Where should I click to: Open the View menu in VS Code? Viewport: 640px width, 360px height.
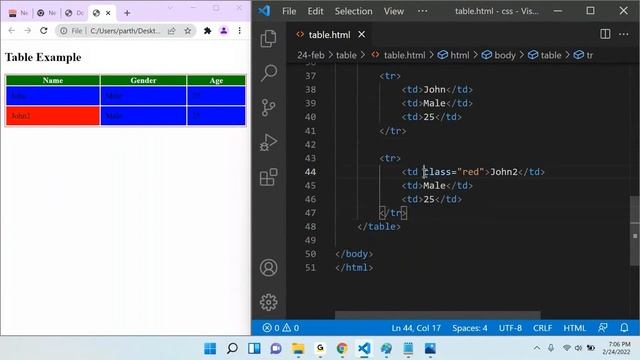click(393, 11)
